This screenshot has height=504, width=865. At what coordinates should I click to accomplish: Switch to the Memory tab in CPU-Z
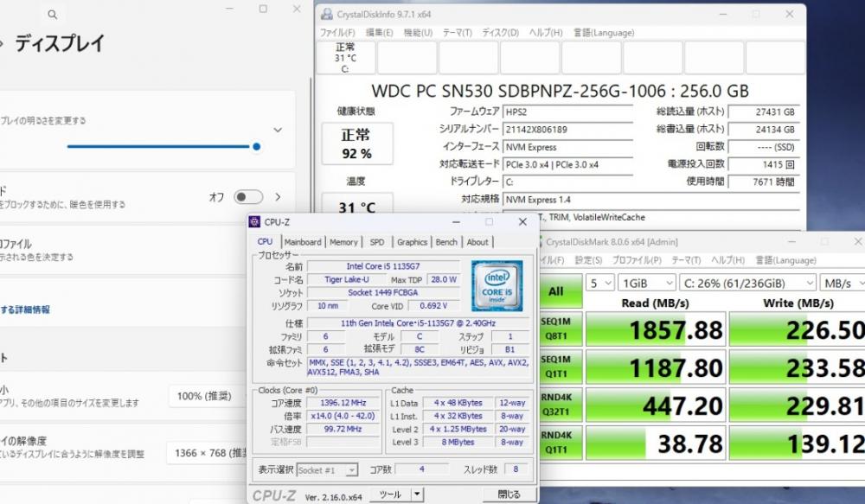(343, 242)
